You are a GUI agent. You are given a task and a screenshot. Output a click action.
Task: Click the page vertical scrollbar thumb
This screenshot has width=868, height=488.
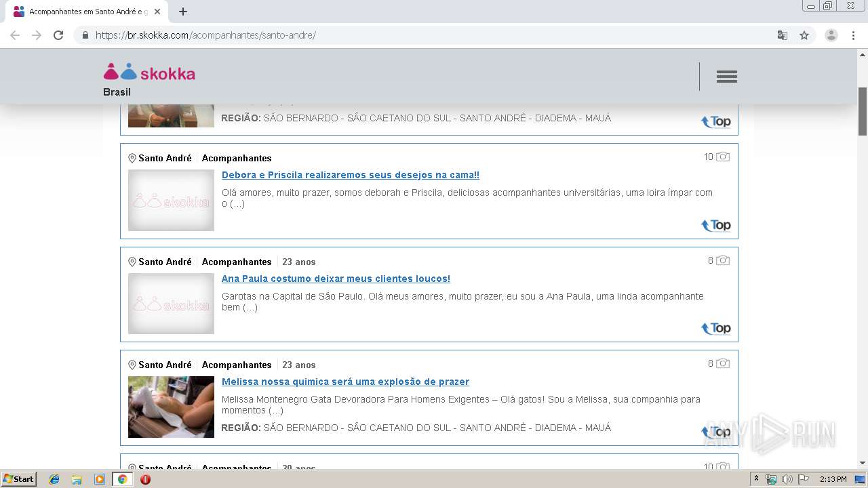pos(863,111)
